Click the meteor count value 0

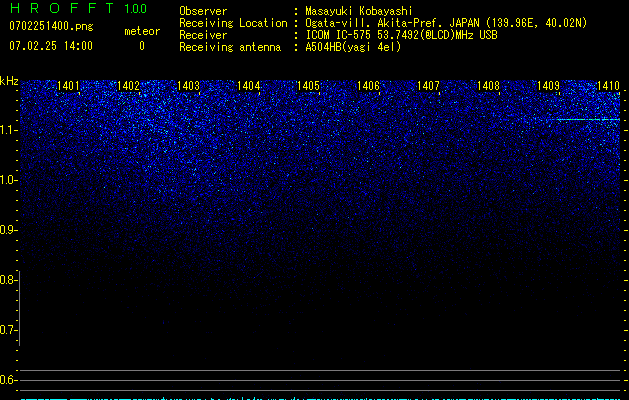[x=142, y=46]
